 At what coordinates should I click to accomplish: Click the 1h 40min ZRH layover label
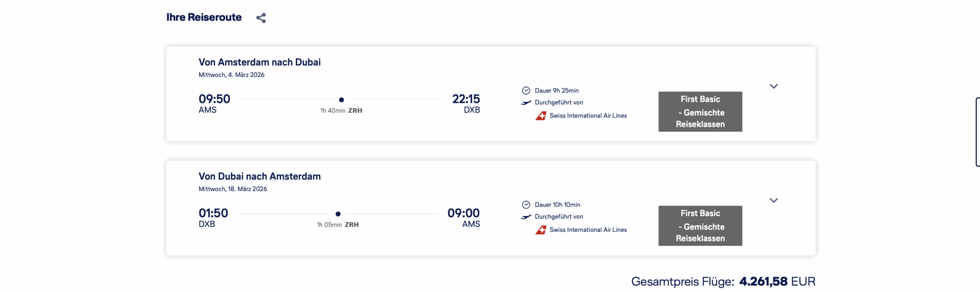click(x=341, y=111)
